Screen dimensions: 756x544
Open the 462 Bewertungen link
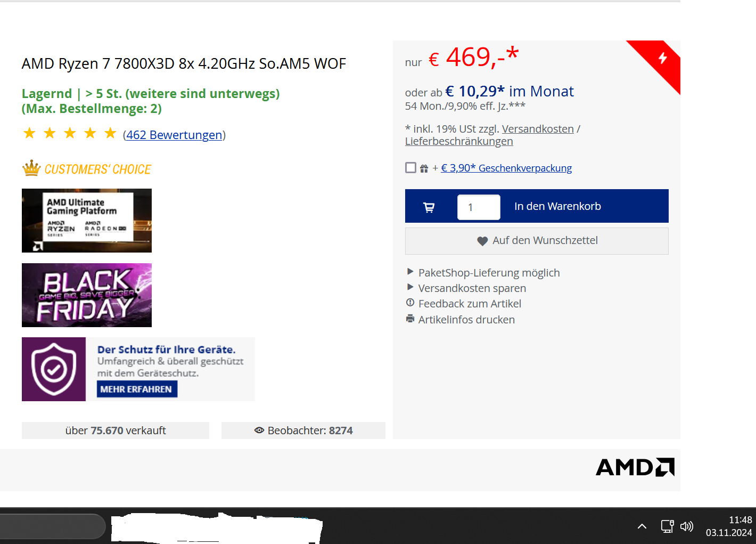pyautogui.click(x=174, y=135)
